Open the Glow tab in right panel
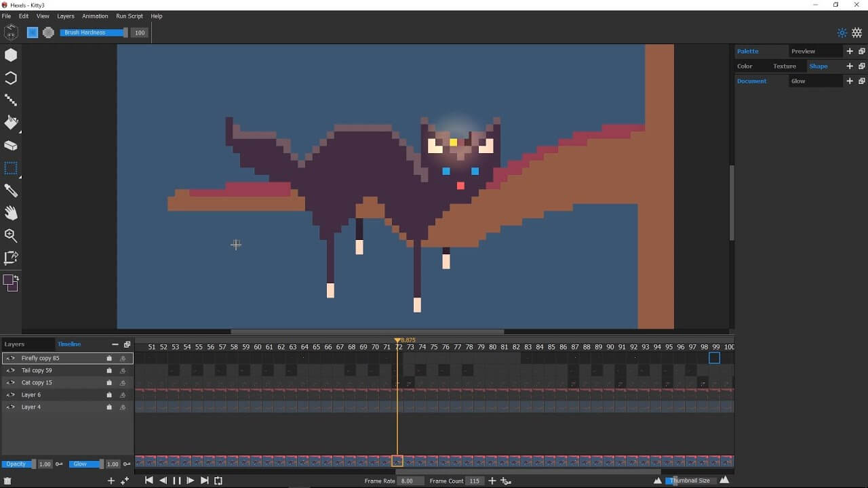Viewport: 868px width, 488px height. (x=798, y=81)
